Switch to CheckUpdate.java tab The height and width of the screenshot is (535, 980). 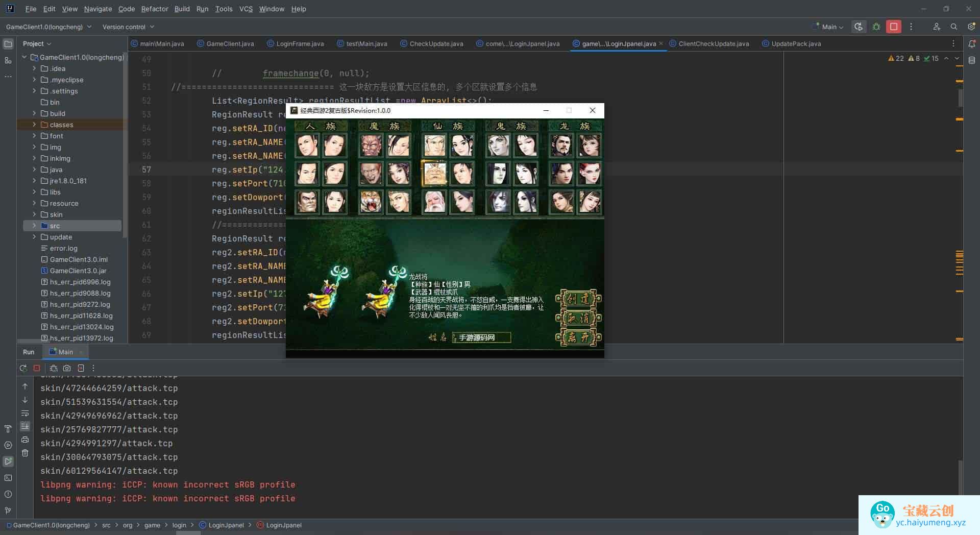pos(436,44)
